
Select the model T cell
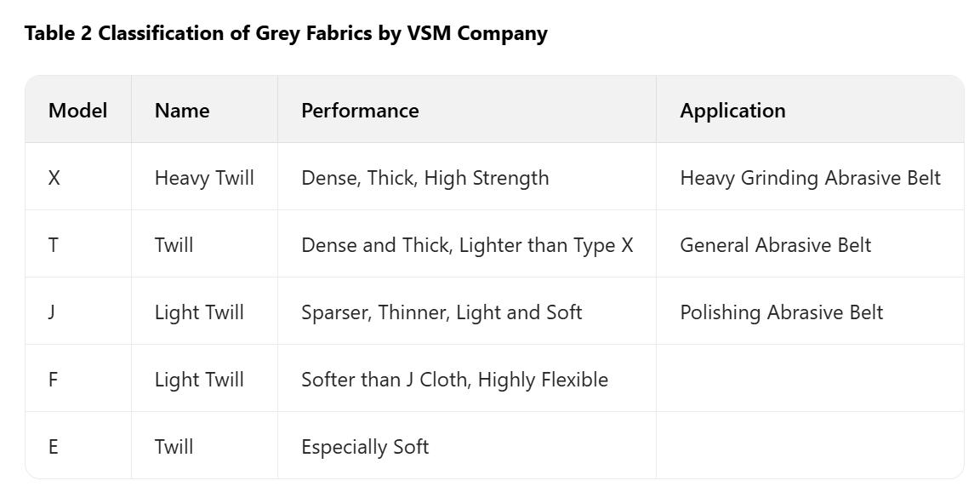pos(54,245)
